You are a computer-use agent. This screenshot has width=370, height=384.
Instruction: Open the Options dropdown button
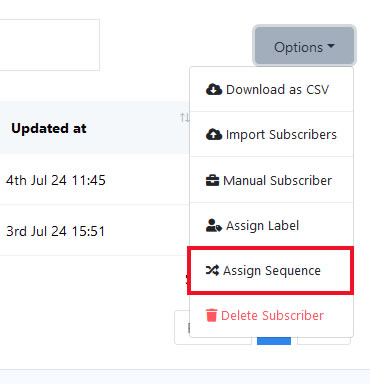pos(304,46)
